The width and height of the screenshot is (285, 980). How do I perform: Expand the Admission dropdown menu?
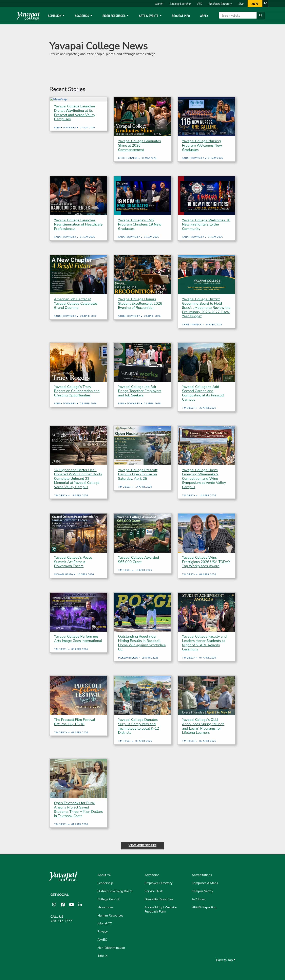point(56,16)
